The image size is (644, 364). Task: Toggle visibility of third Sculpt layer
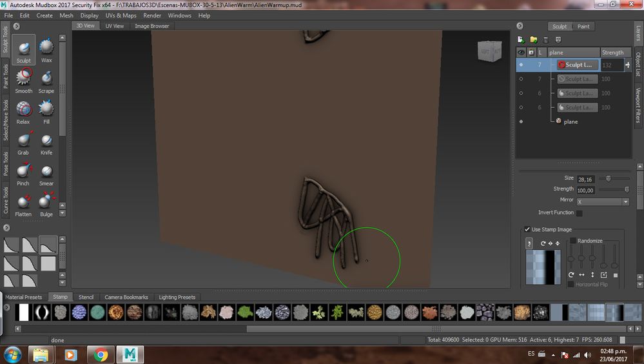click(522, 94)
